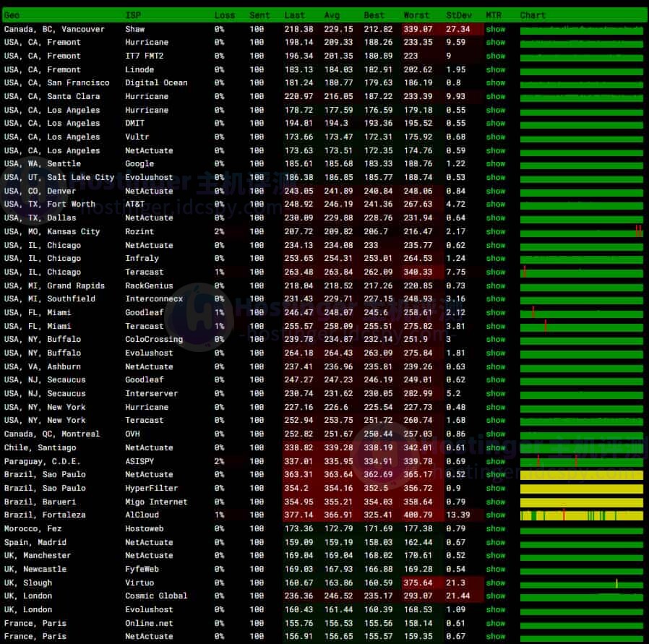
Task: Click show link for Kansas City Rozint
Action: [x=495, y=231]
